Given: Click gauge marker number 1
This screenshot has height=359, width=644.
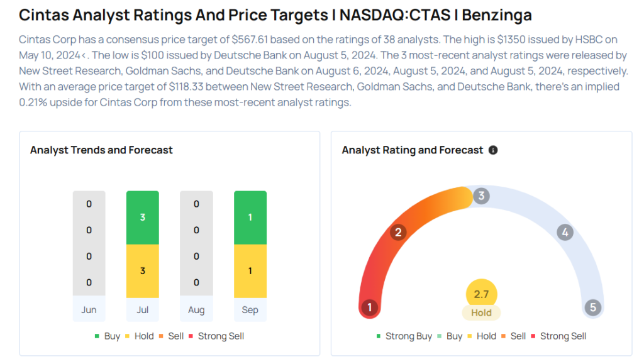Looking at the screenshot, I should click(370, 307).
